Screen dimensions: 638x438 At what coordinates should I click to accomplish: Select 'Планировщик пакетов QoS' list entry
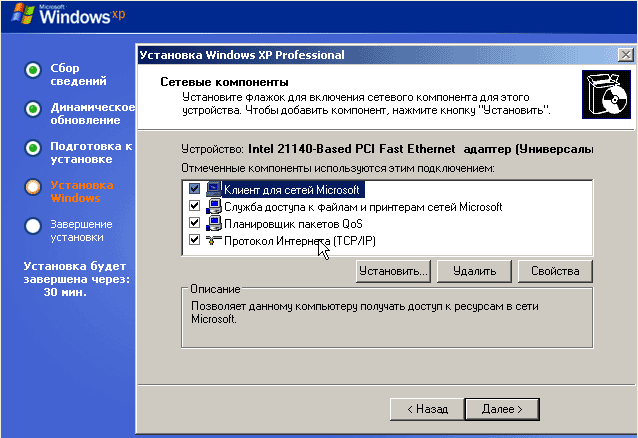click(293, 224)
